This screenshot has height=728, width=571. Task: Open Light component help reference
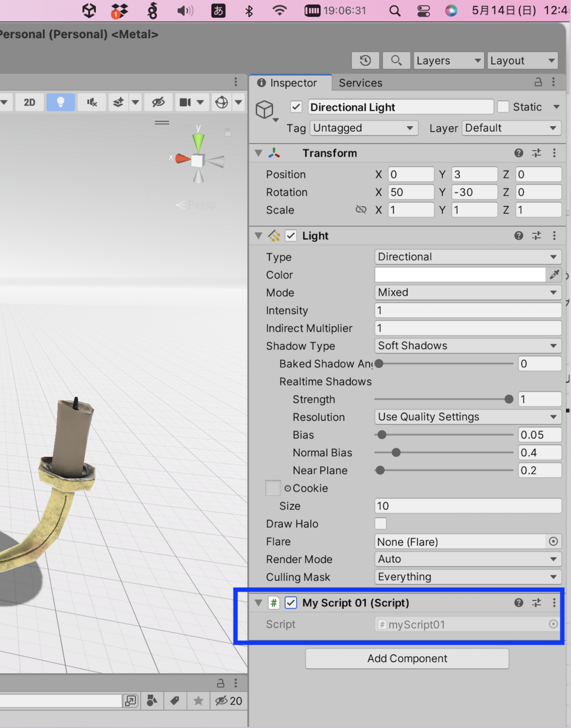(519, 235)
